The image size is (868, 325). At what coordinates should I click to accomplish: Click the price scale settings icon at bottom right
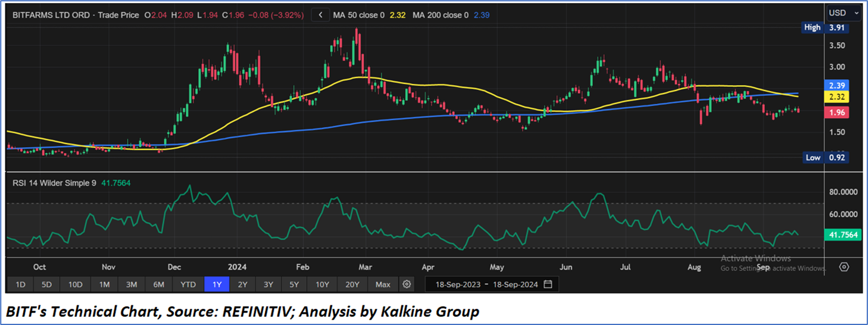[844, 267]
